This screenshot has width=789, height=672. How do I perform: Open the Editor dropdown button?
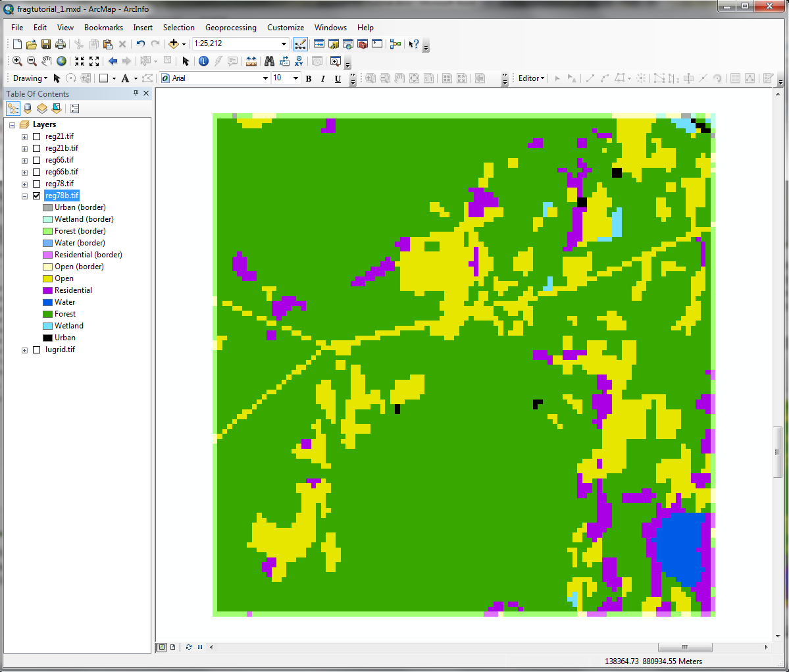coord(531,78)
